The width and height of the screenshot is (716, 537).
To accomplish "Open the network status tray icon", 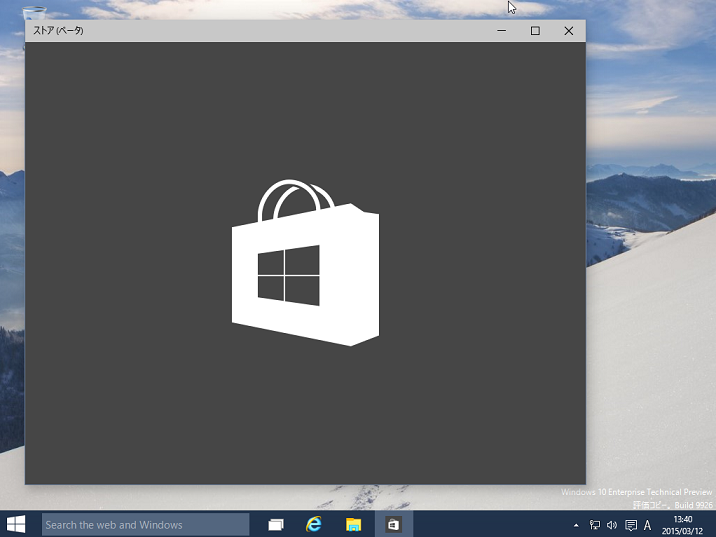I will (x=595, y=525).
